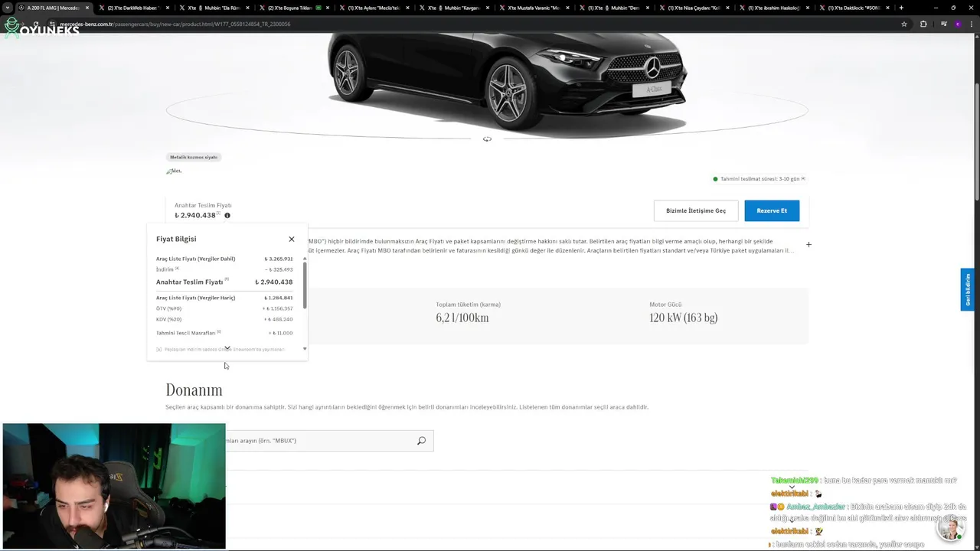Image resolution: width=980 pixels, height=551 pixels.
Task: Click popup scrollbar up arrow
Action: coord(305,259)
